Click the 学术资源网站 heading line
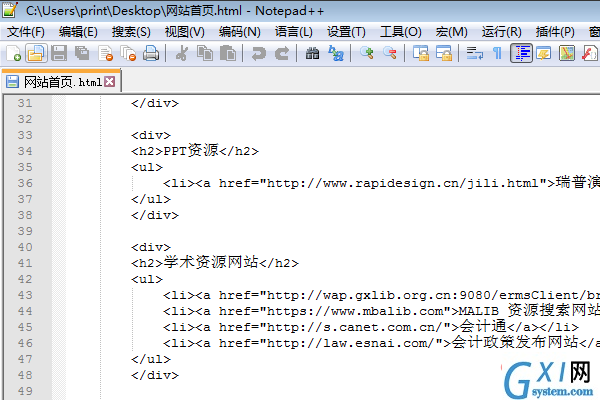 (x=215, y=263)
